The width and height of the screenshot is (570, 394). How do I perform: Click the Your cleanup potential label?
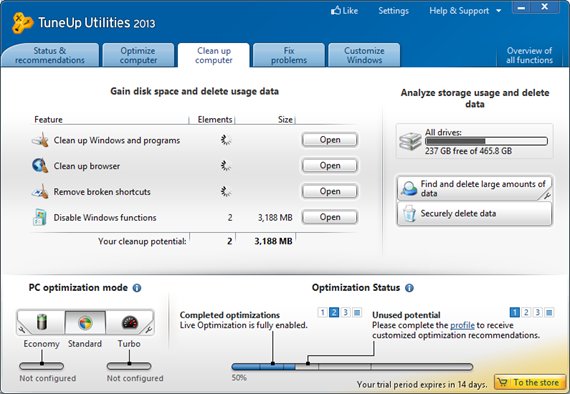click(142, 241)
